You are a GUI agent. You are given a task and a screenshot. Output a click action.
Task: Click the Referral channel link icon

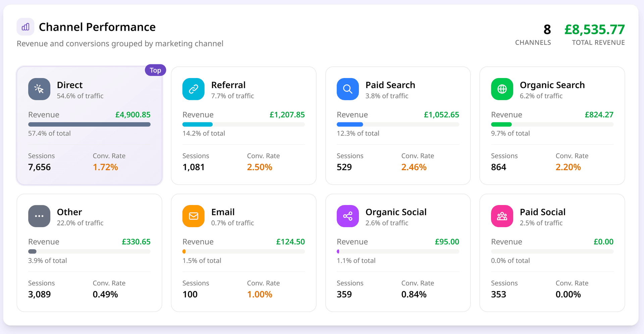coord(194,89)
